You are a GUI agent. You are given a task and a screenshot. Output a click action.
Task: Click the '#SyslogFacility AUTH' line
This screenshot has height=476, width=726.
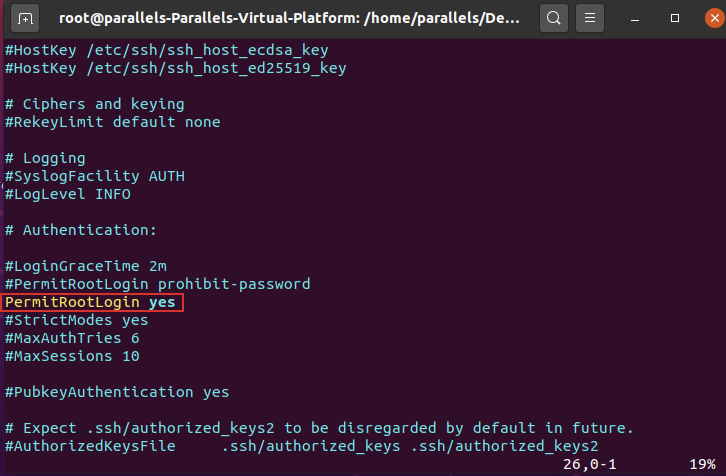click(94, 176)
